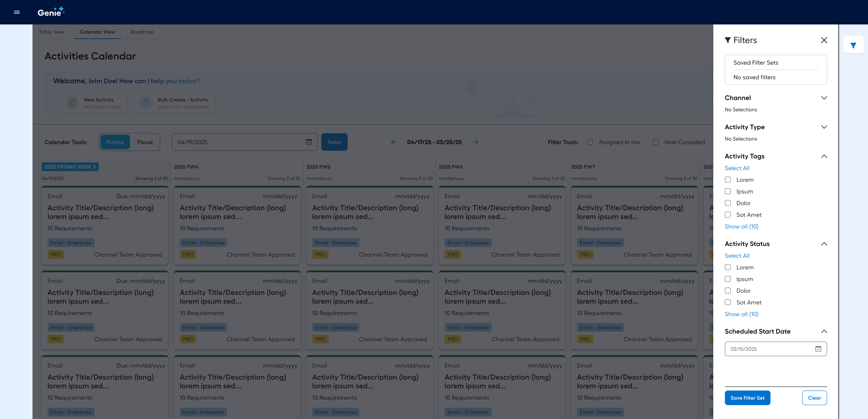Check Lorem under Activity Tags
Screen dimensions: 868x419
click(x=728, y=180)
